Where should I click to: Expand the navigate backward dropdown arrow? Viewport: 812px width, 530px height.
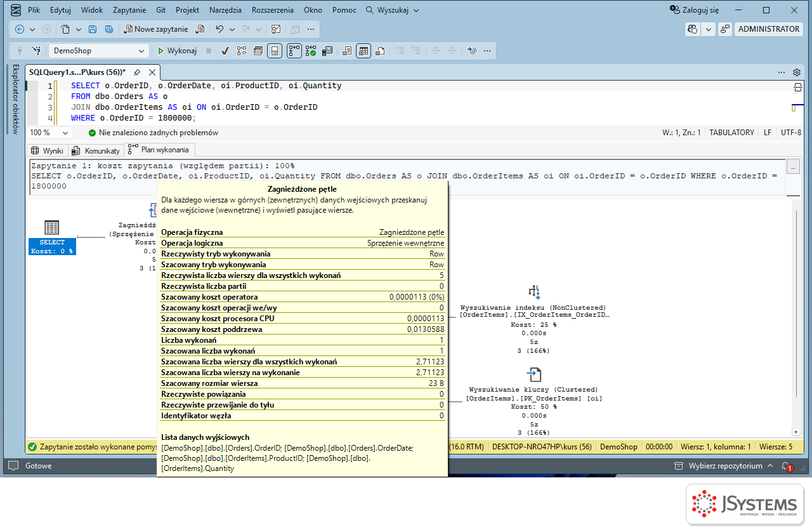pyautogui.click(x=31, y=29)
